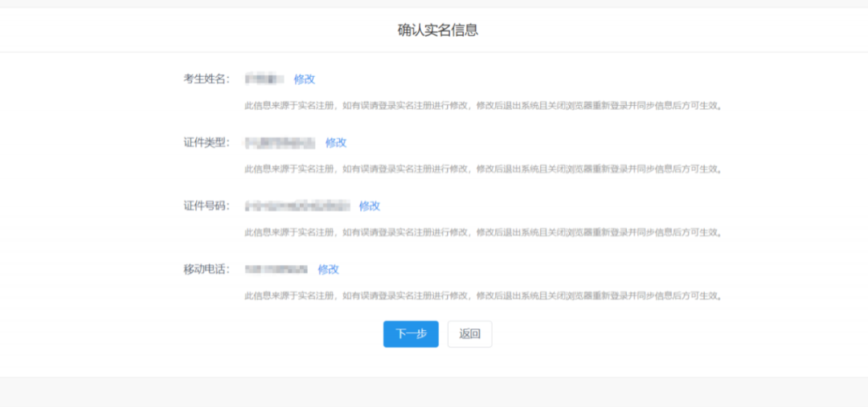Screen dimensions: 868x407
Task: Click the blurred 考生姓名 value
Action: coord(264,79)
